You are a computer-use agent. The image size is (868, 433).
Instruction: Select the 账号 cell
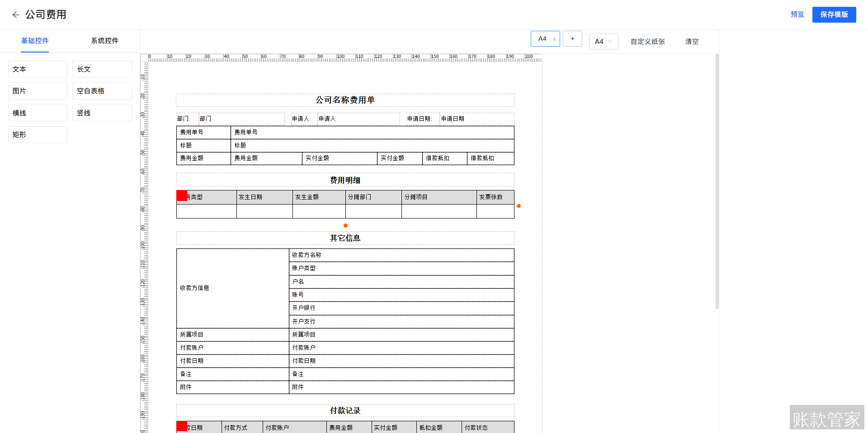pyautogui.click(x=401, y=295)
